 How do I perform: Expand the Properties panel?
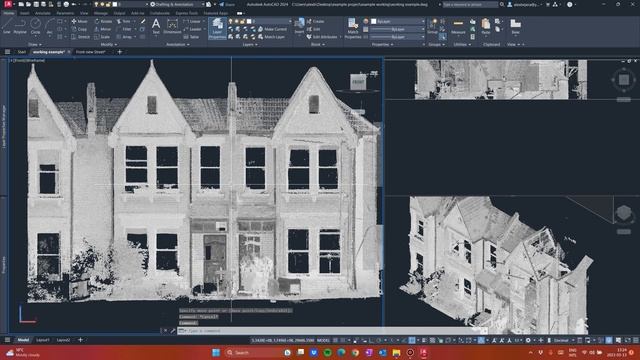pos(383,44)
